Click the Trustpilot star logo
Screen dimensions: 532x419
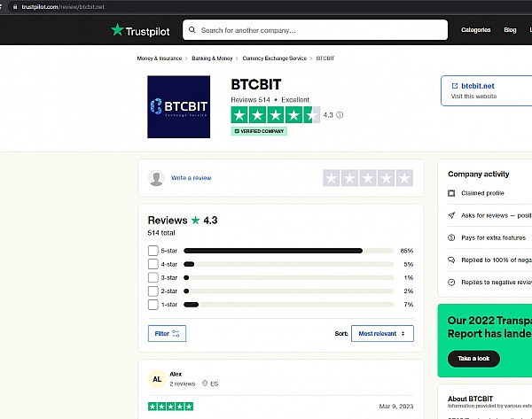118,30
